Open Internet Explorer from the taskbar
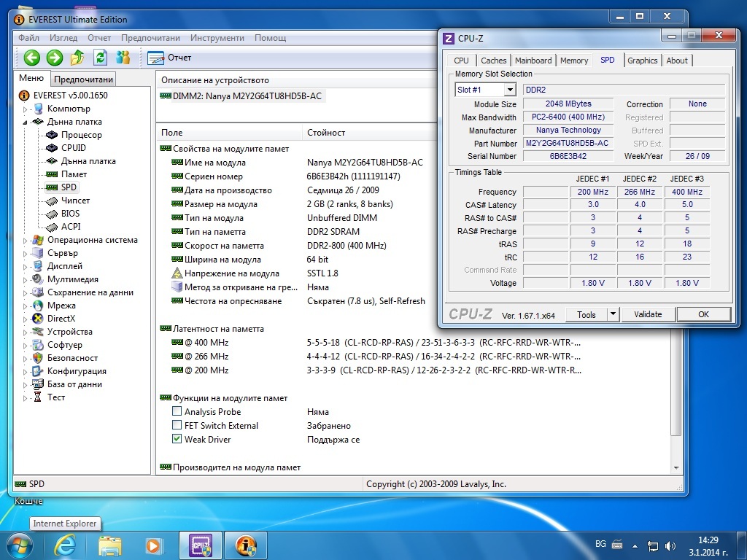 pos(65,545)
